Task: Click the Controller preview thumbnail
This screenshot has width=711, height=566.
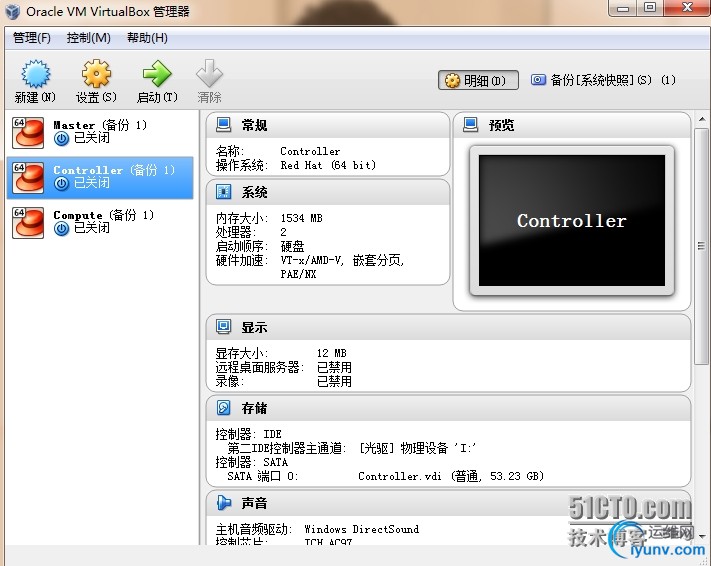Action: point(572,221)
